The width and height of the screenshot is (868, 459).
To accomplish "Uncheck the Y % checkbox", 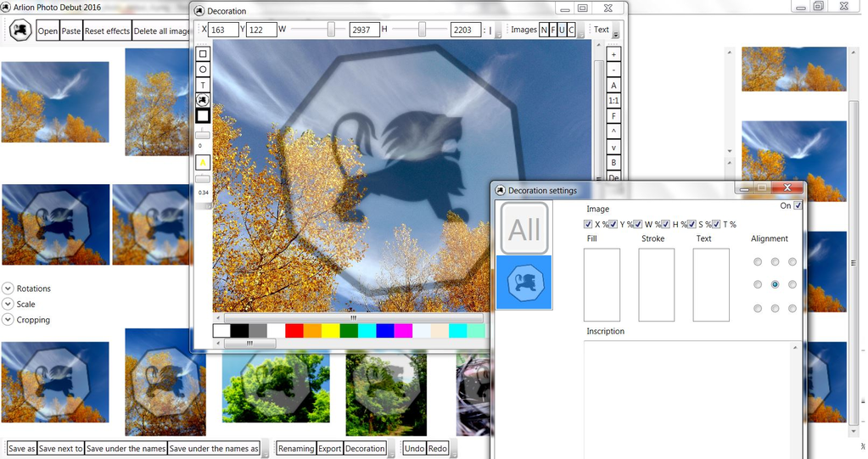I will [x=613, y=224].
